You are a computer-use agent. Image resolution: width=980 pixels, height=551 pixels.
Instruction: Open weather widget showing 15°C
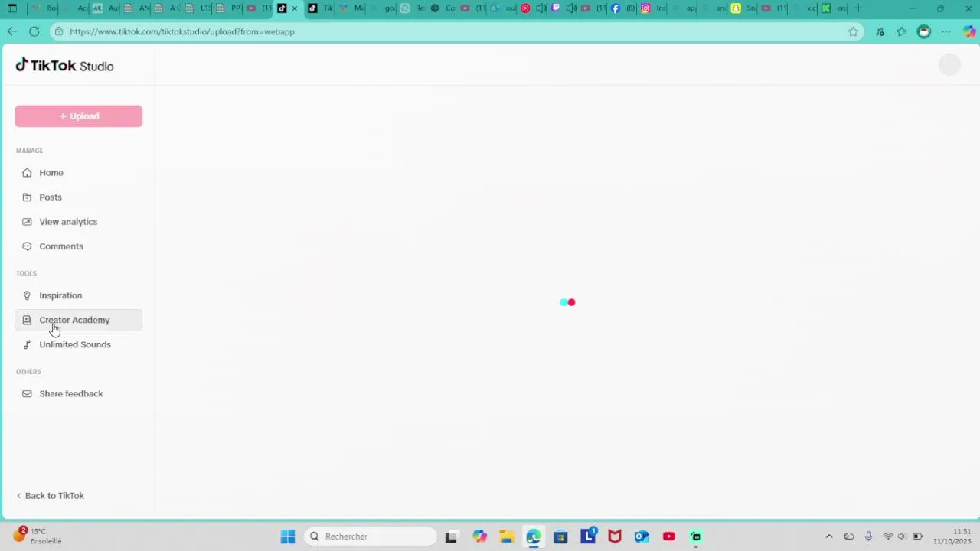tap(38, 536)
